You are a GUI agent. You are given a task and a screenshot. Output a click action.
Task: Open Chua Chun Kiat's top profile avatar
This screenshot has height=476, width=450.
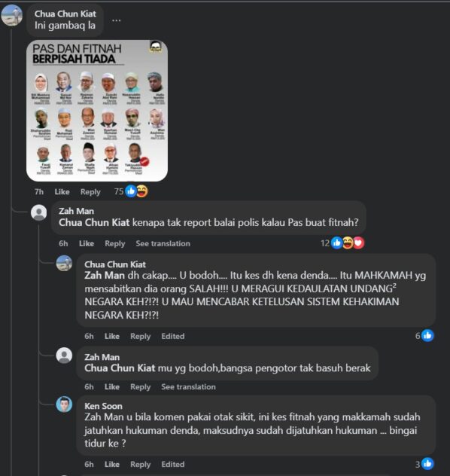pyautogui.click(x=12, y=15)
